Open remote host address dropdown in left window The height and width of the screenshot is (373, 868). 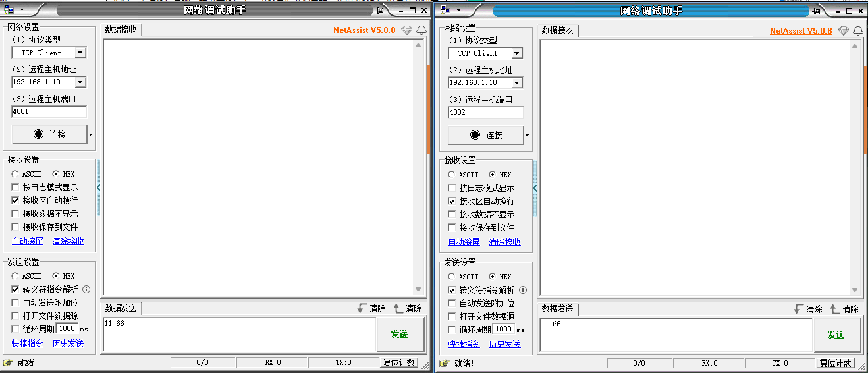pos(80,82)
